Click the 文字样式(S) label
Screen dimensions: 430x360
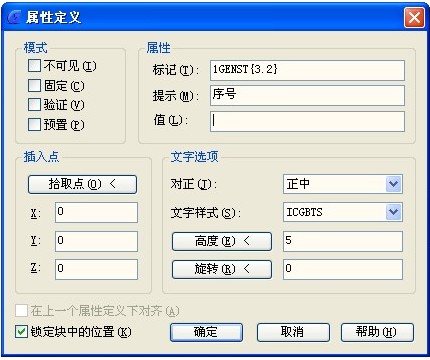click(x=205, y=213)
